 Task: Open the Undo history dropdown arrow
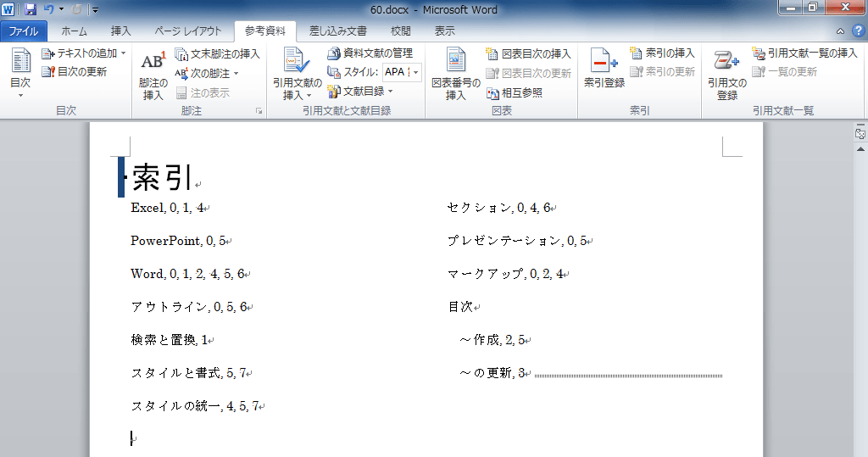click(x=61, y=9)
